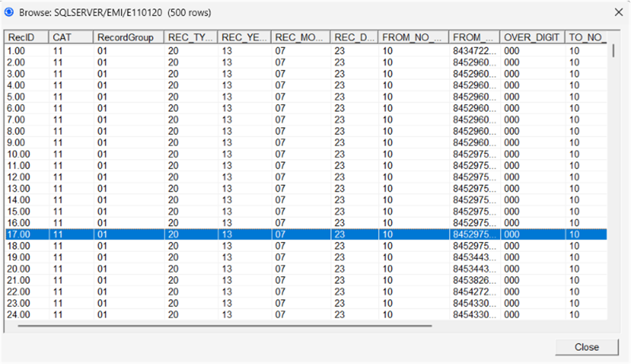Click the RecID column header
The image size is (631, 364).
(26, 37)
